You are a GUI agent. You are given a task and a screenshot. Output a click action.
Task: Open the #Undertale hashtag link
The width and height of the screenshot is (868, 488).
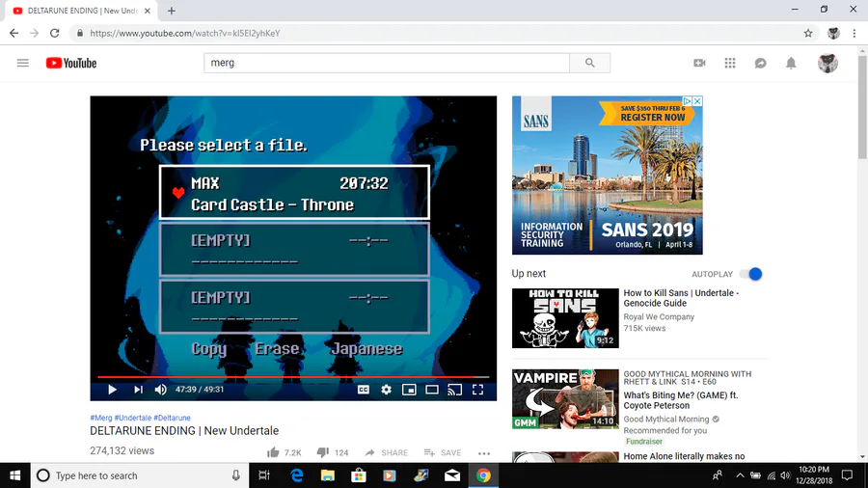click(133, 418)
